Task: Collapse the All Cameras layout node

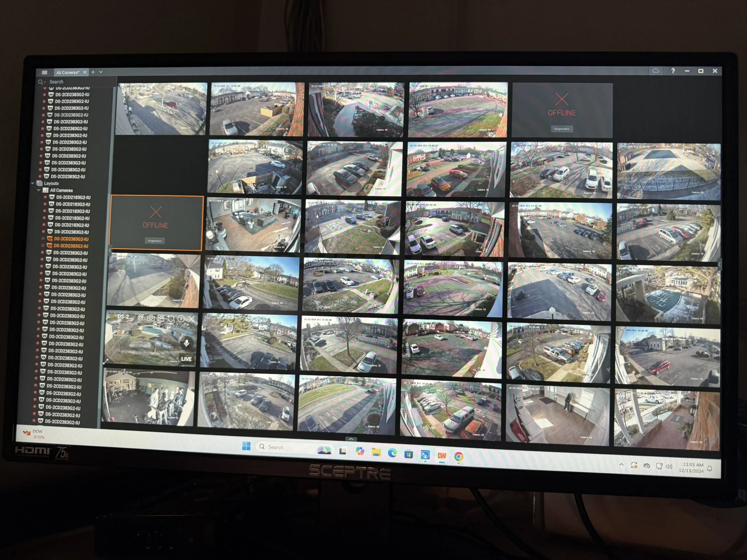Action: (39, 190)
